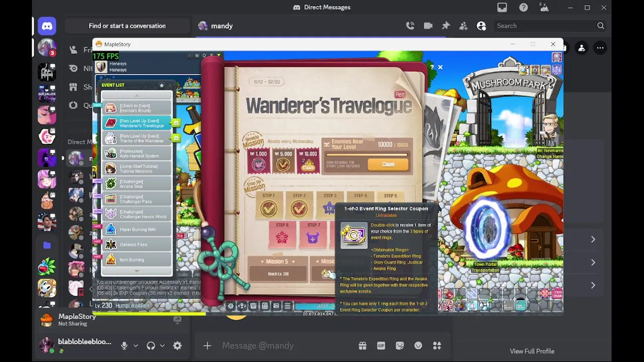The height and width of the screenshot is (362, 644).
Task: Click STEP 7 purple reward tile
Action: pos(313,235)
